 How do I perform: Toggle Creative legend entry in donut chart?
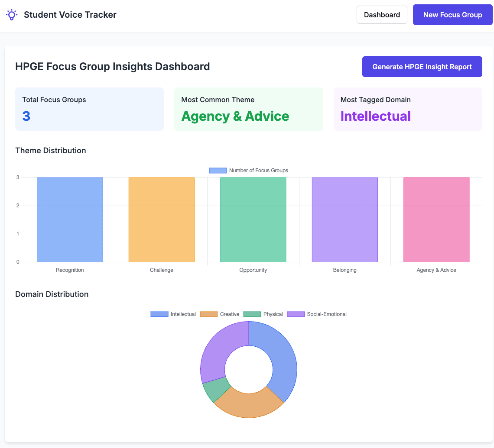pos(220,314)
